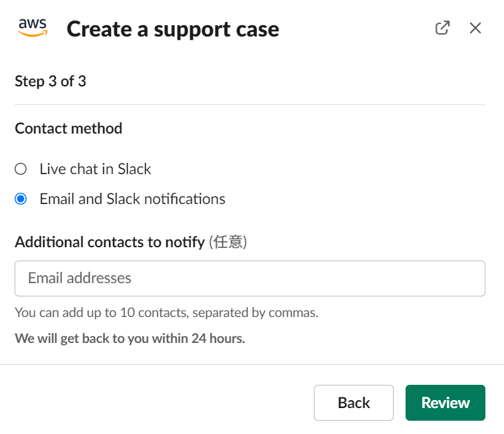This screenshot has height=434, width=504.
Task: Click the optional marker (任意) beside the label
Action: coord(228,242)
